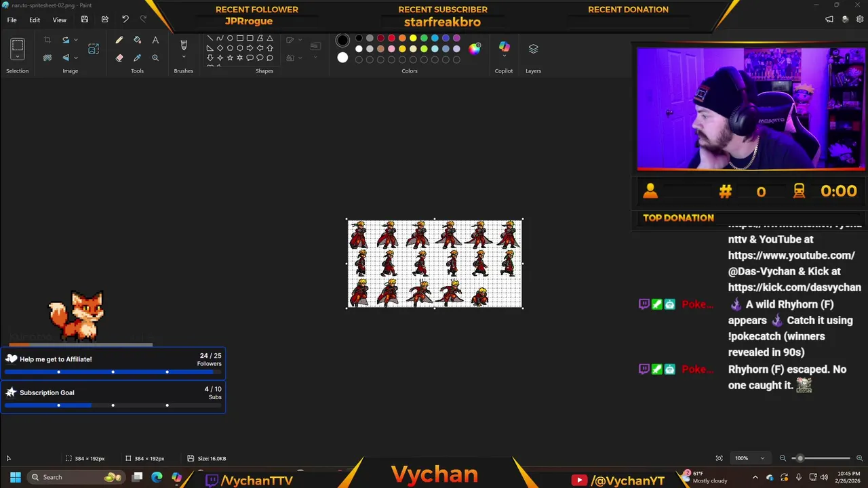Click the Flip image icon
Image resolution: width=868 pixels, height=488 pixels.
tap(66, 58)
